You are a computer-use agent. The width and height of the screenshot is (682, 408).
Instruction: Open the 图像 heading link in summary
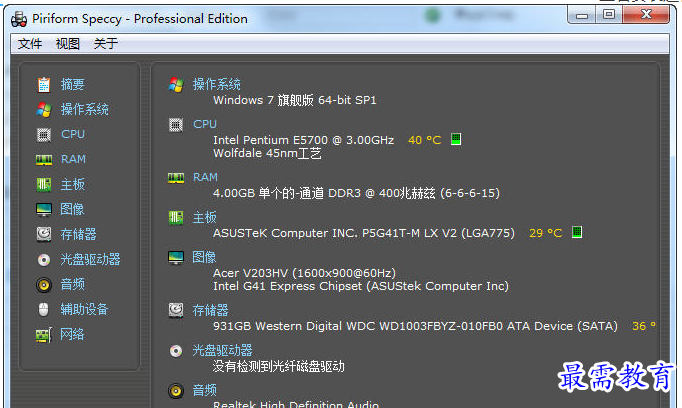point(204,257)
